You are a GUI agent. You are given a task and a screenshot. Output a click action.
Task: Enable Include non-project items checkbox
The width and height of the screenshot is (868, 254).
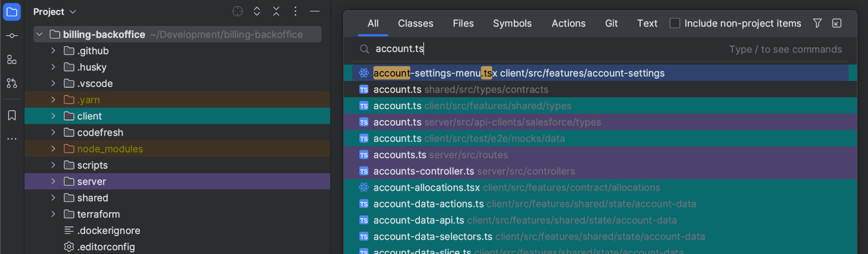675,23
